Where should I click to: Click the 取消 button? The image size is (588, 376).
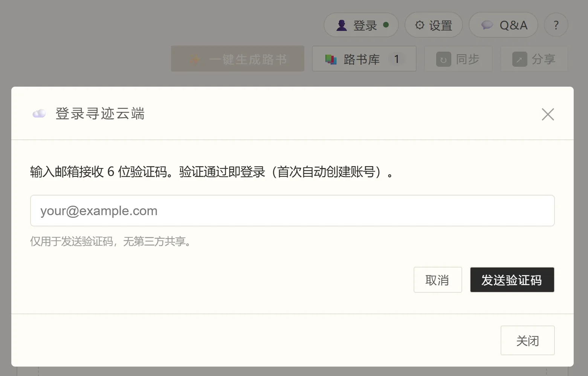[x=438, y=280]
